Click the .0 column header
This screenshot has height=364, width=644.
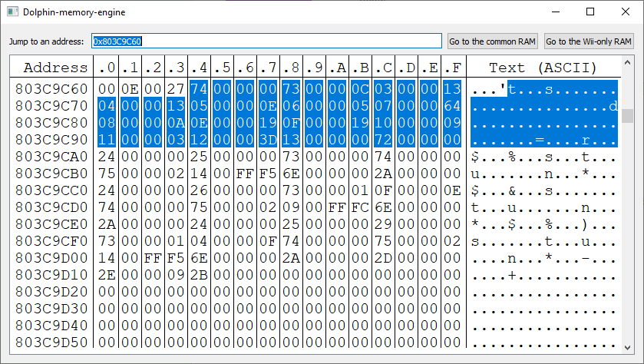pos(107,68)
